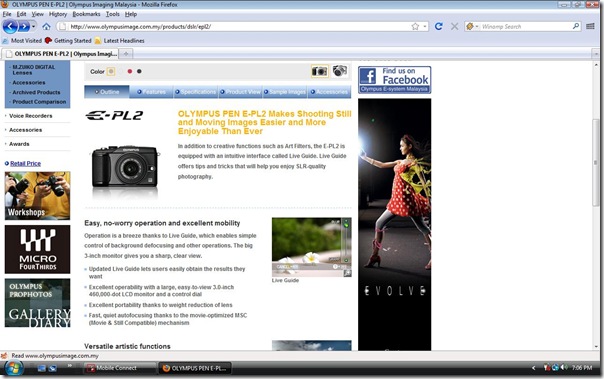Viewport: 604px width, 379px height.
Task: Open the View menu
Action: pyautogui.click(x=37, y=14)
